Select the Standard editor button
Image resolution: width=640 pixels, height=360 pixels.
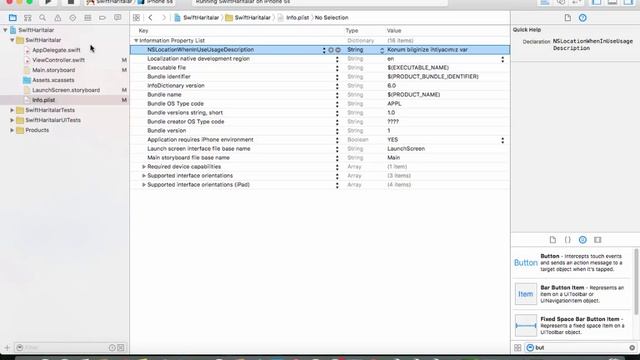click(545, 2)
